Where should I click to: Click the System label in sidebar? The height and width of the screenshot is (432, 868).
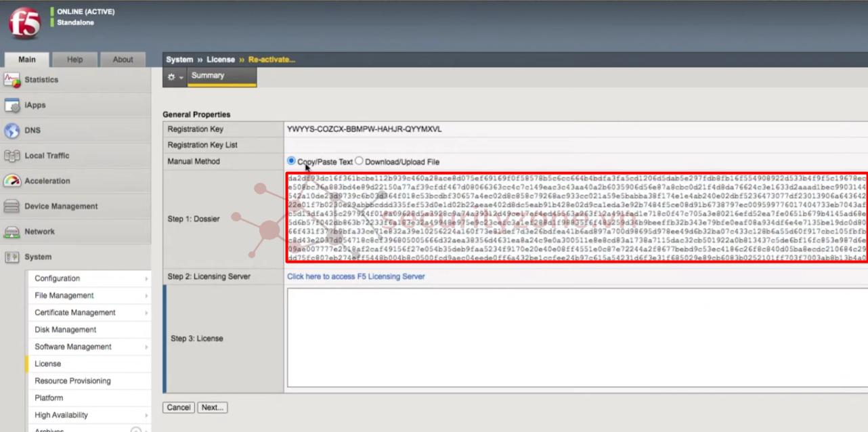click(38, 257)
